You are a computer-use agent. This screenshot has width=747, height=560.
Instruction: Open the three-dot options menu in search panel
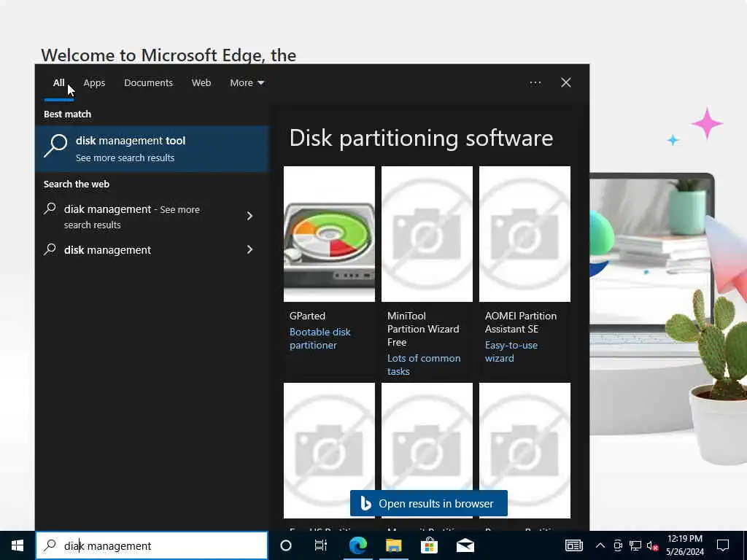(x=535, y=83)
